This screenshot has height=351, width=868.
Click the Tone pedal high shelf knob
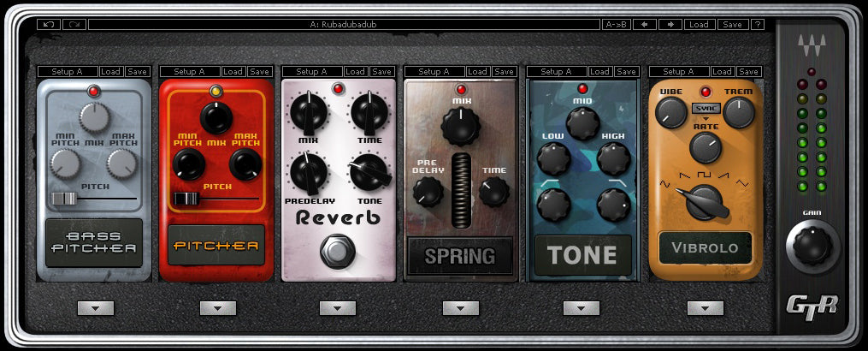click(x=613, y=205)
